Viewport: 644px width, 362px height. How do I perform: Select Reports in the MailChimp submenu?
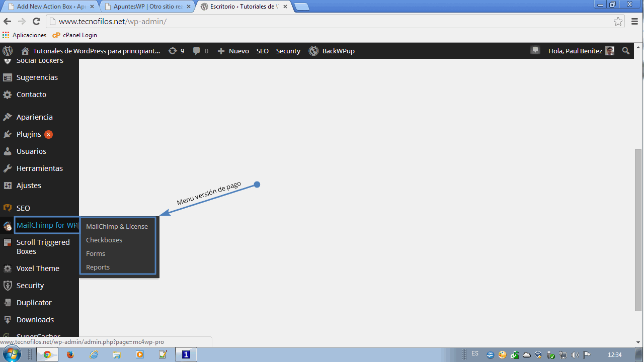tap(98, 267)
